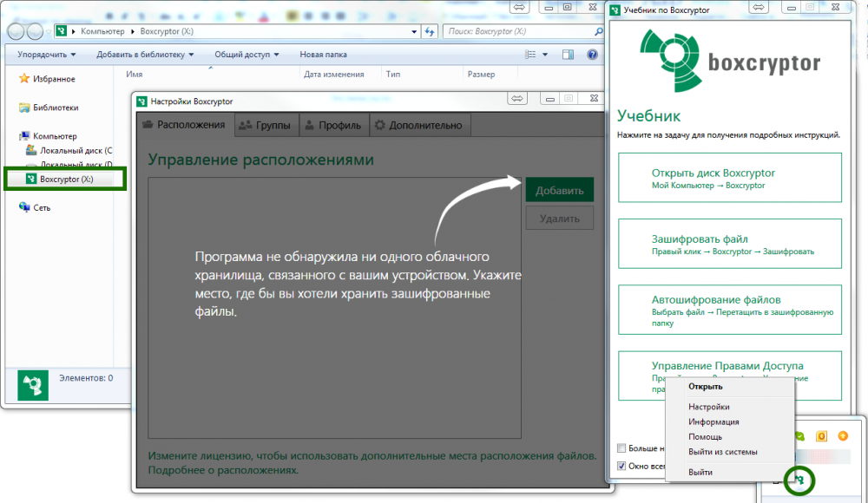The image size is (868, 503).
Task: Open tutorial task 'Открыть диск Boxcryptor'
Action: tap(730, 178)
